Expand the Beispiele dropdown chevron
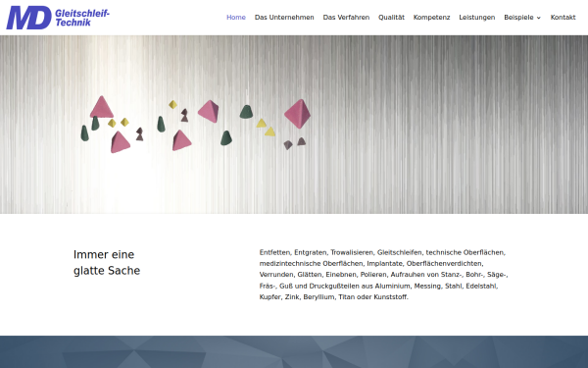Viewport: 588px width, 368px height. click(539, 18)
